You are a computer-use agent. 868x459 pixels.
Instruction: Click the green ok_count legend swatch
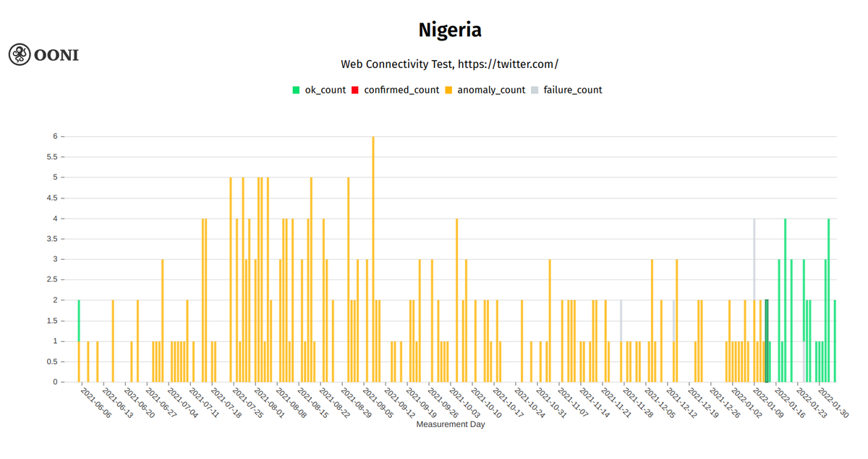coord(296,90)
